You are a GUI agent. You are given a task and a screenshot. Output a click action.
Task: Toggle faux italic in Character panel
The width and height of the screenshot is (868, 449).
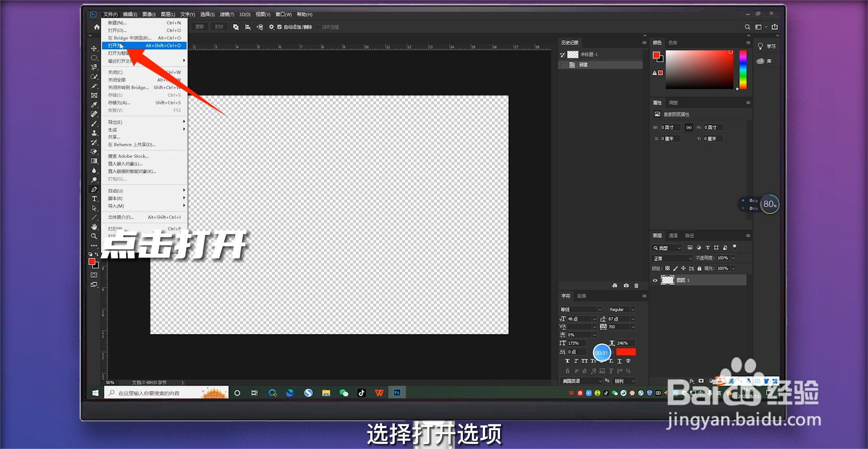tap(576, 361)
